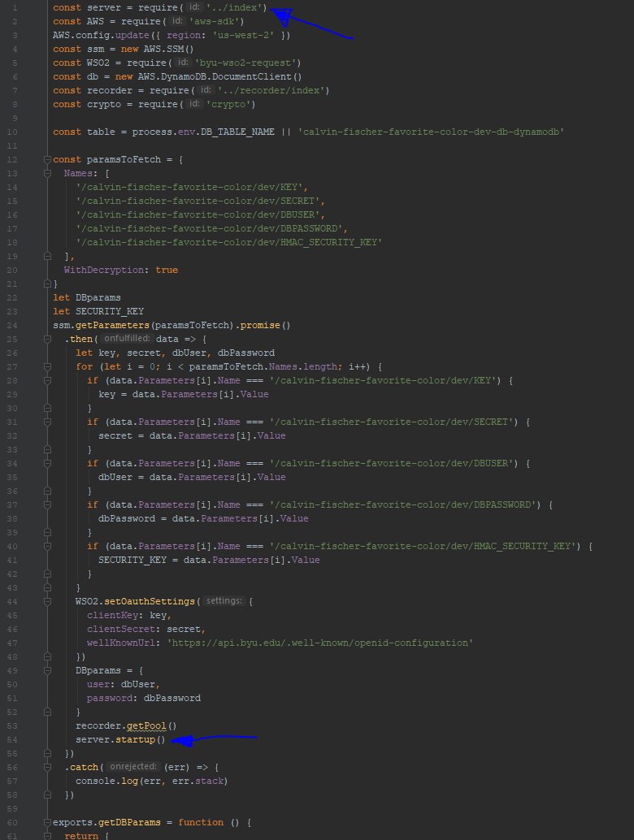The image size is (634, 840).
Task: Collapse the paramsToFetch fold marker on line 12
Action: 47,160
